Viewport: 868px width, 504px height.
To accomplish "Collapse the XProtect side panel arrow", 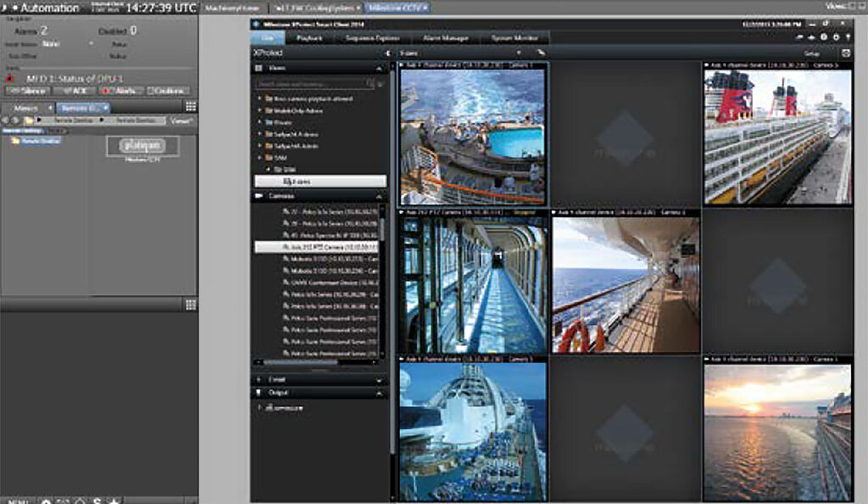I will coord(387,53).
